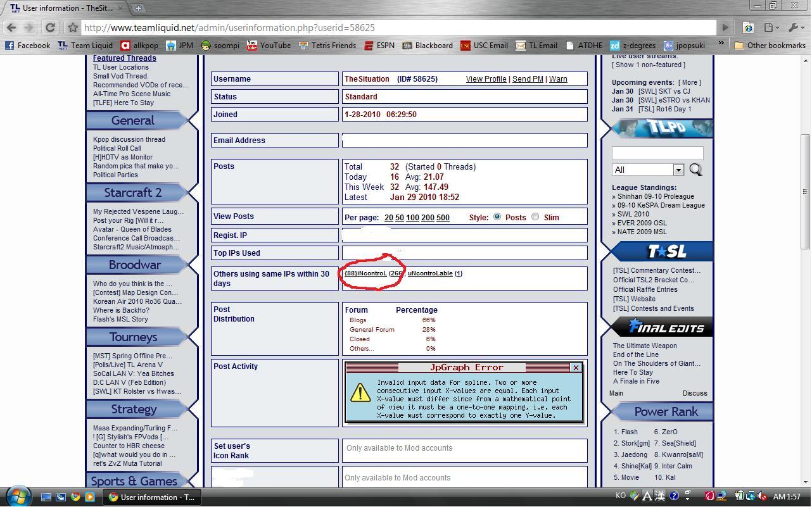The width and height of the screenshot is (812, 507).
Task: Open the Starcraft 2 section header
Action: [133, 193]
